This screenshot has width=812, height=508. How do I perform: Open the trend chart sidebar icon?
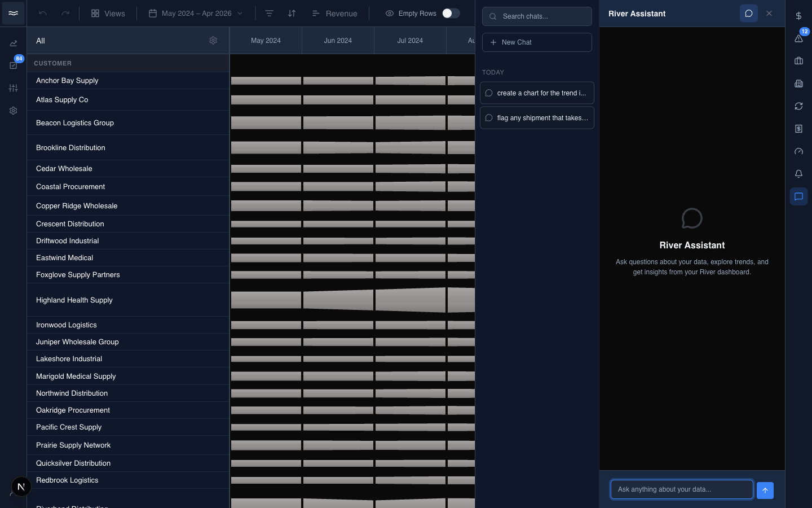(13, 43)
